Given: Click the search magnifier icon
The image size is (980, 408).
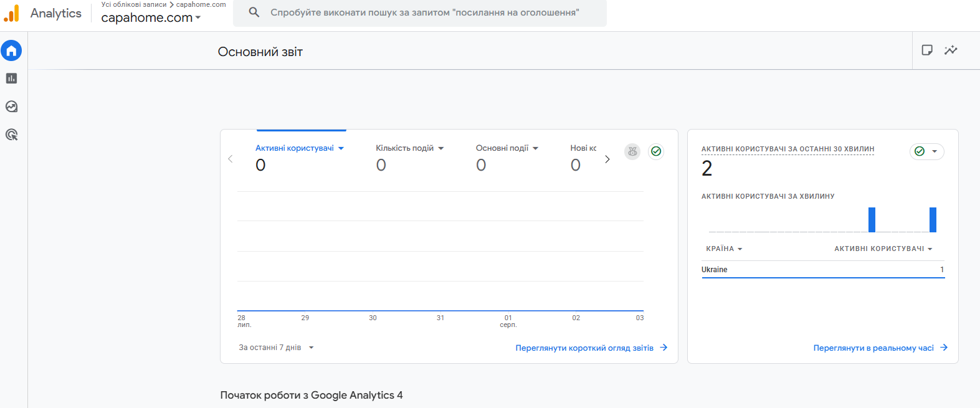Looking at the screenshot, I should pyautogui.click(x=254, y=12).
